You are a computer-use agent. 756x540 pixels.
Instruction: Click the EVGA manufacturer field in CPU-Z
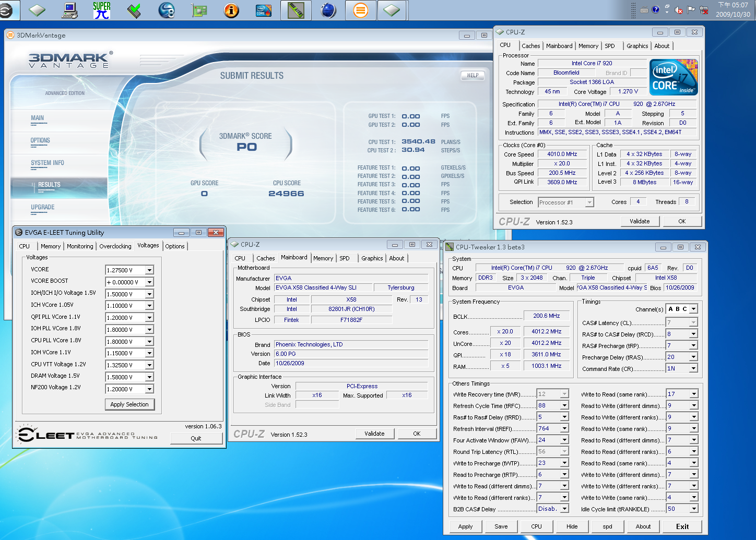(351, 278)
